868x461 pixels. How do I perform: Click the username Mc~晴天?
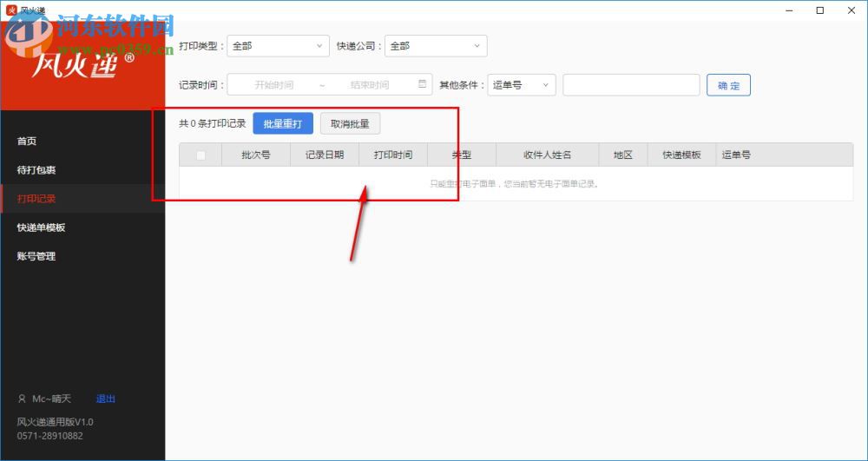click(x=51, y=398)
